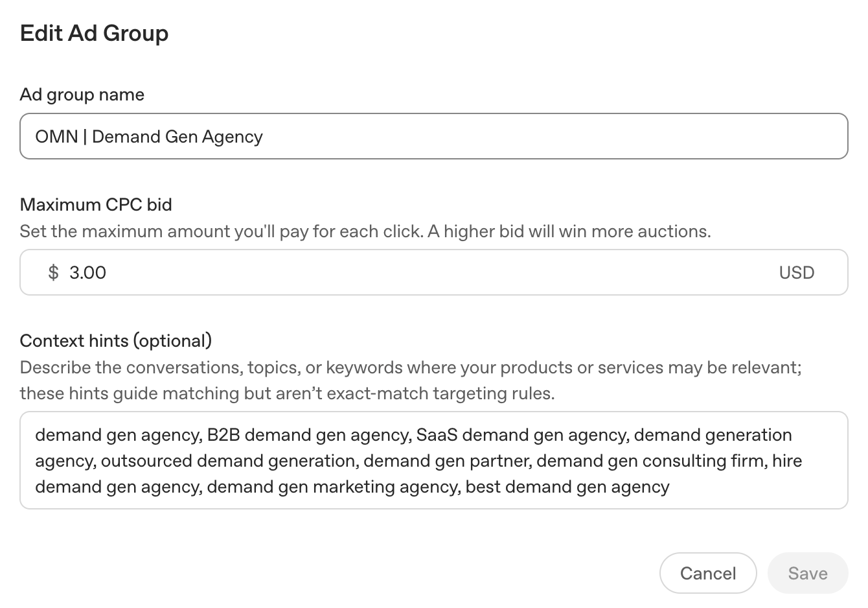This screenshot has height=608, width=868.
Task: Click 'best demand gen agency' in hints
Action: click(567, 487)
